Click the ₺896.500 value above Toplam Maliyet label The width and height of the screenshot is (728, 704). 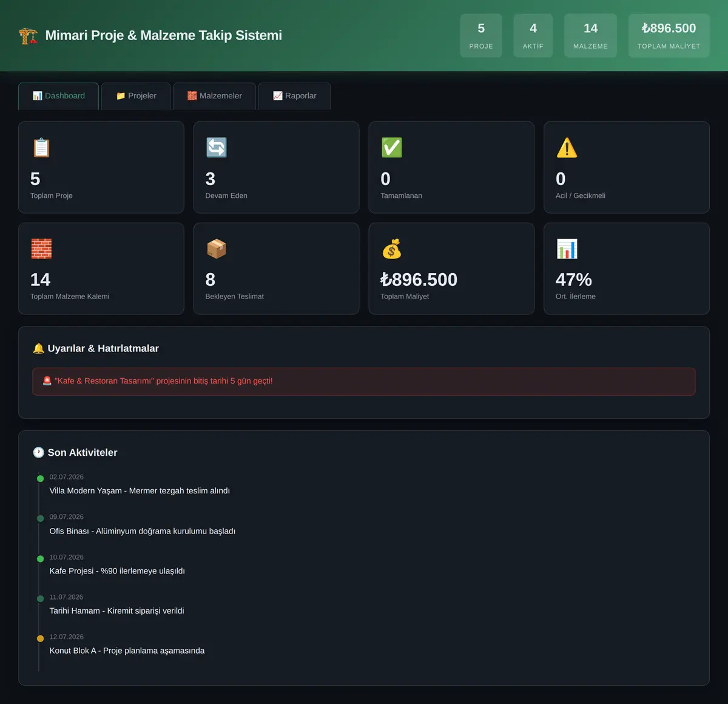click(419, 280)
